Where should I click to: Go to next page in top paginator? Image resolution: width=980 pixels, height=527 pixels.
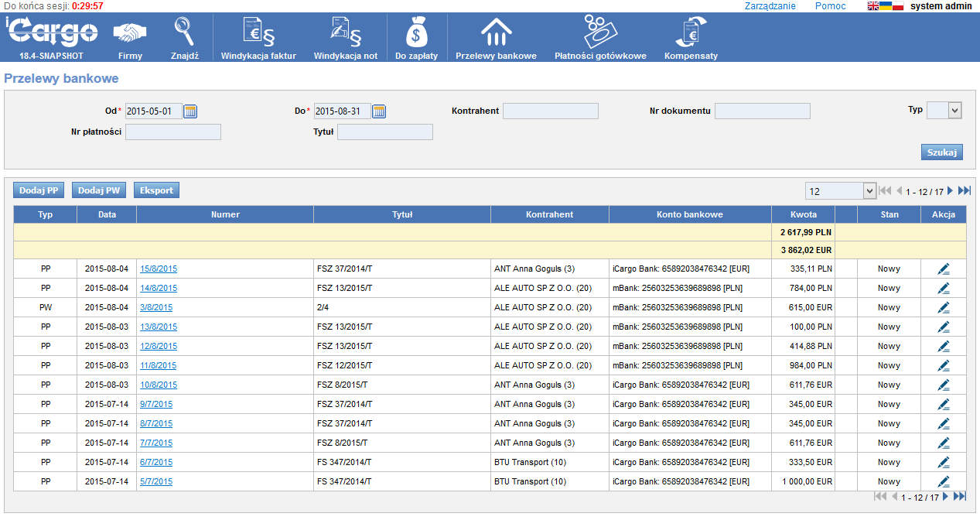(951, 191)
